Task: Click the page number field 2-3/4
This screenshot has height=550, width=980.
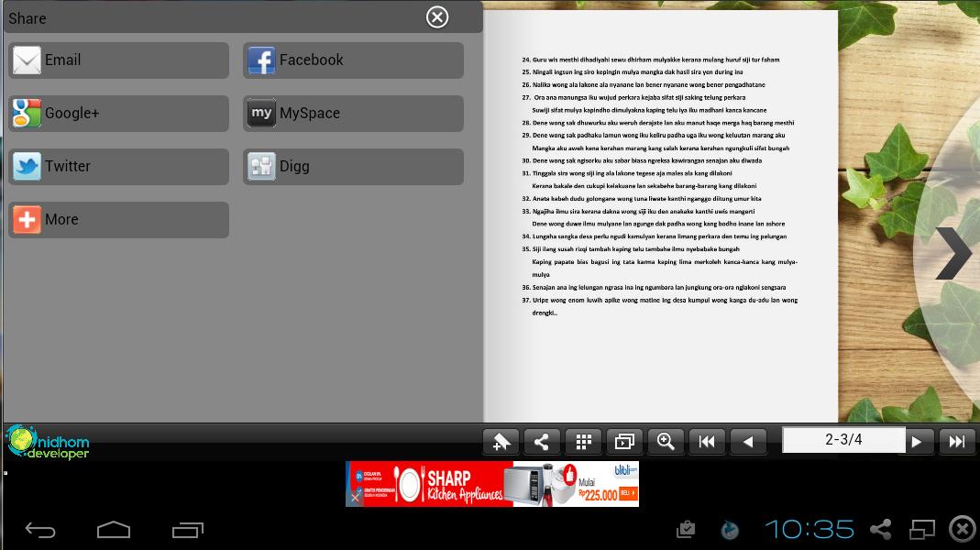Action: pos(843,440)
